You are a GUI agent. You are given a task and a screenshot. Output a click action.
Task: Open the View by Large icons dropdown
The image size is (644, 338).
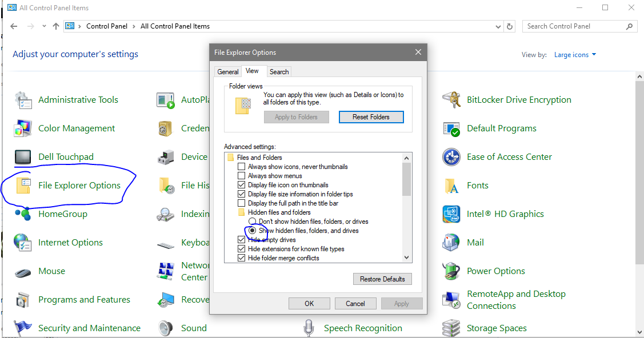pos(575,55)
